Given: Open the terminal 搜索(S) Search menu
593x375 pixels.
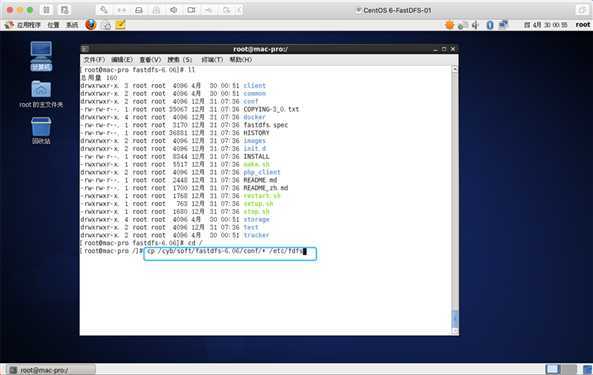Looking at the screenshot, I should pyautogui.click(x=180, y=60).
